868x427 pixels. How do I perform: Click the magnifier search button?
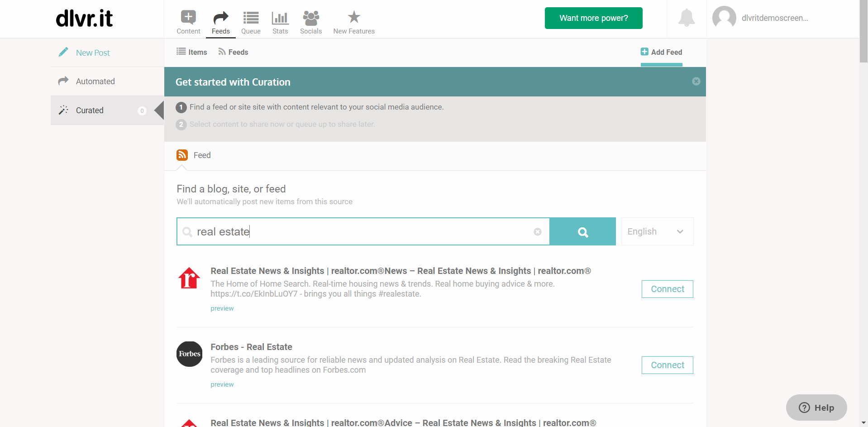[583, 231]
